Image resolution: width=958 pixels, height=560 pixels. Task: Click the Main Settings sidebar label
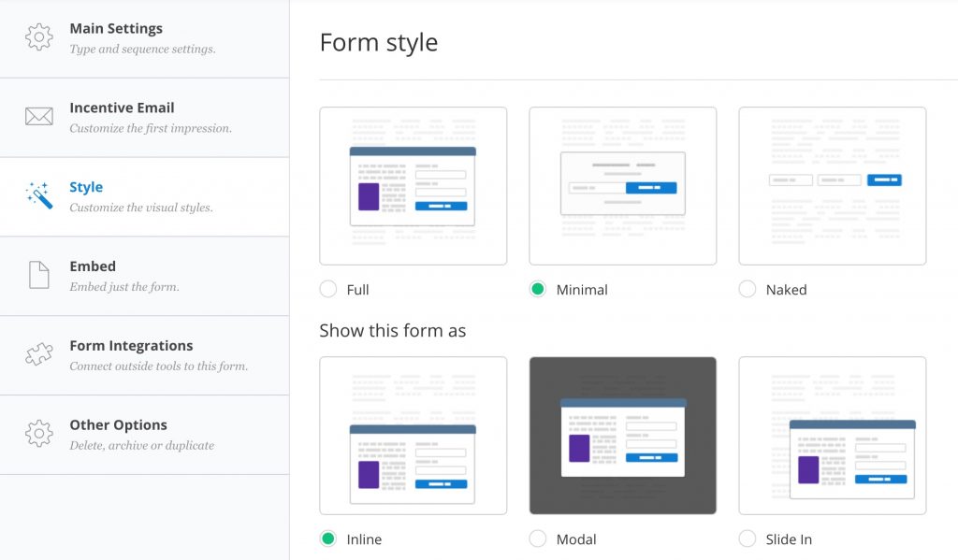coord(116,28)
